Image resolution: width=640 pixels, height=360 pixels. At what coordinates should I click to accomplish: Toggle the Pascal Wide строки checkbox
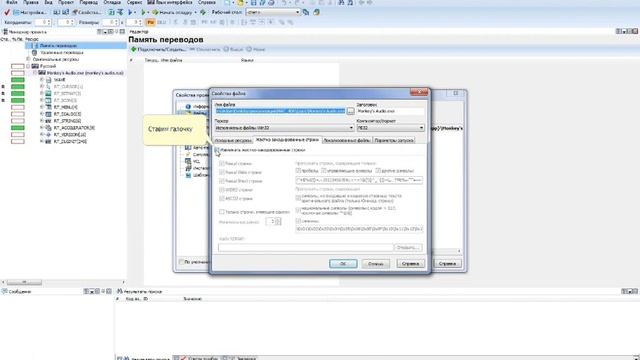pos(222,172)
